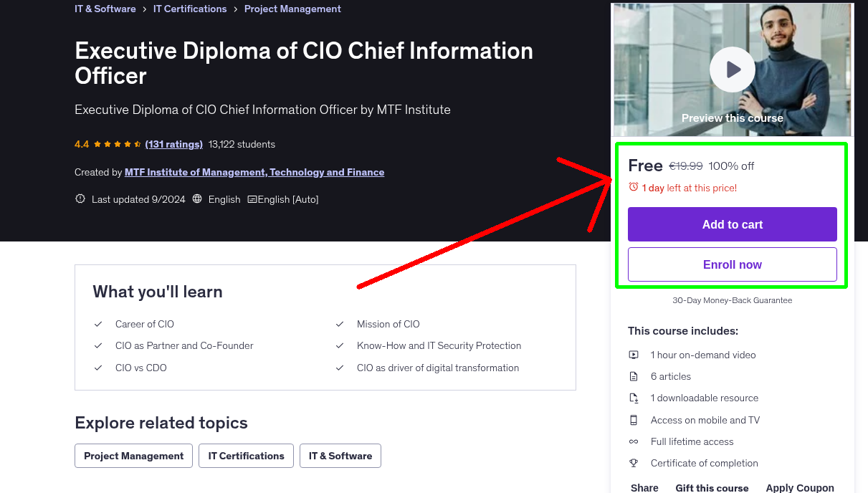This screenshot has height=493, width=868.
Task: Select Project Management topic chip
Action: 134,456
